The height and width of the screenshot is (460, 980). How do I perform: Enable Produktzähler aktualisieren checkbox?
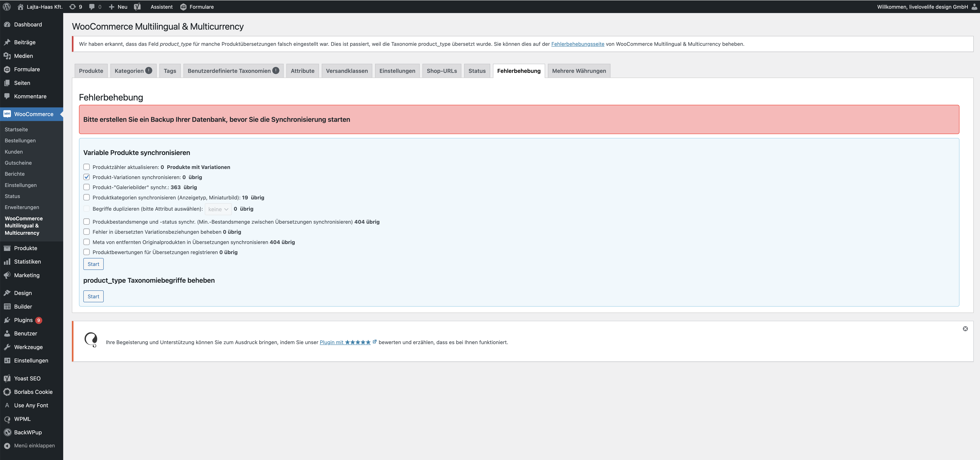(86, 167)
